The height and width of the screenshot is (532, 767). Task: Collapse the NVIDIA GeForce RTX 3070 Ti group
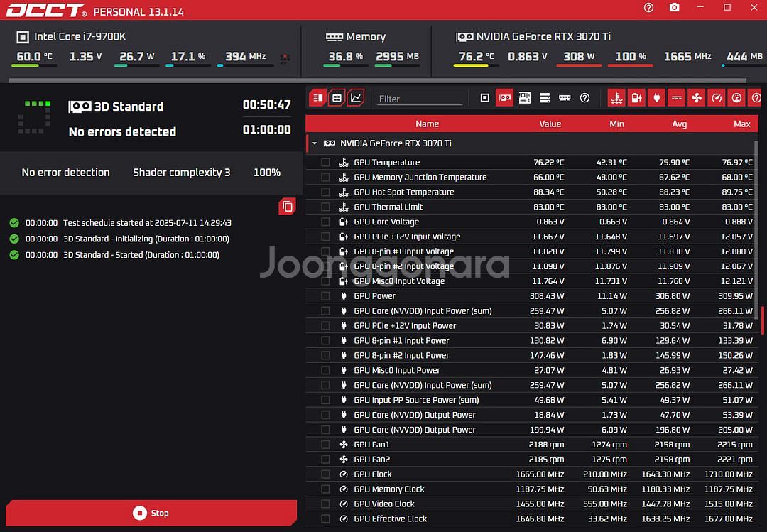coord(315,143)
